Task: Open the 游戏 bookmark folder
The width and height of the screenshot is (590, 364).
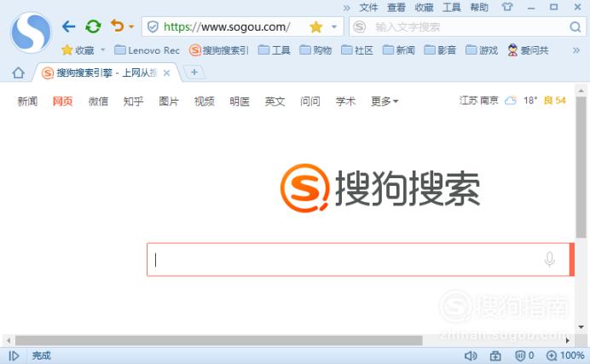Action: pyautogui.click(x=482, y=50)
